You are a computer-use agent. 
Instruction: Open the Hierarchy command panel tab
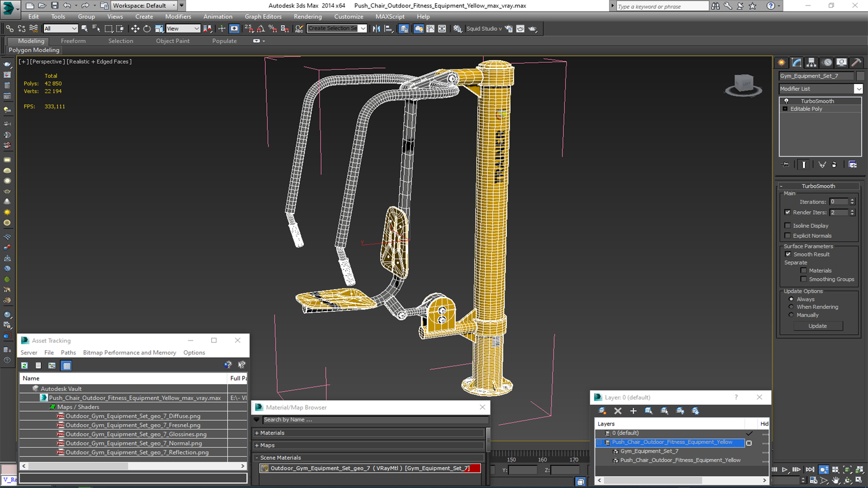[811, 62]
